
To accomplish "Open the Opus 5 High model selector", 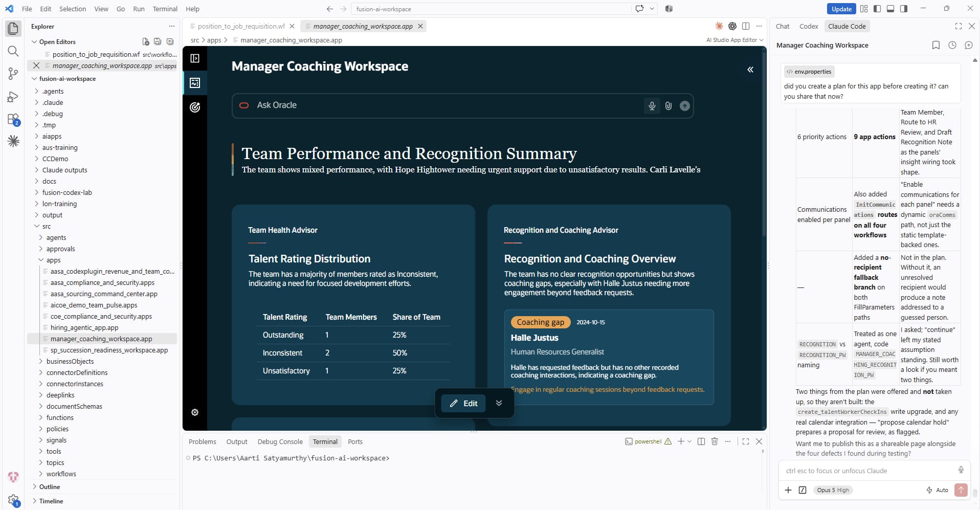I will coord(833,490).
